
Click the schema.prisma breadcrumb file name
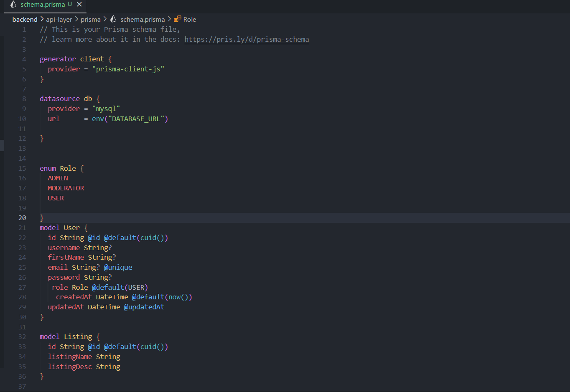(x=142, y=20)
